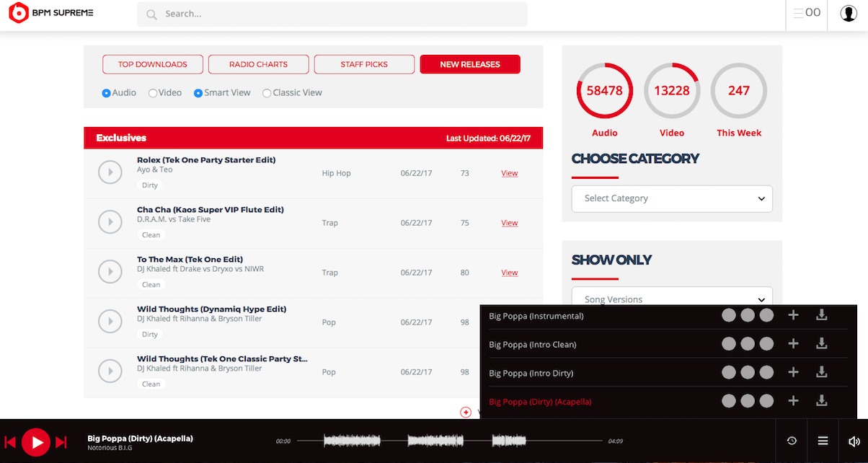Viewport: 868px width, 463px height.
Task: Open play history clock icon
Action: (x=792, y=441)
